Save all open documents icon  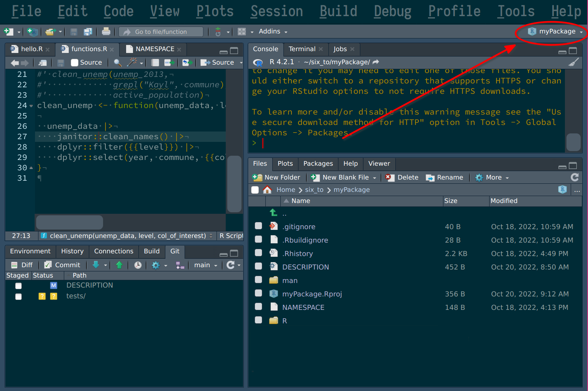pyautogui.click(x=88, y=32)
